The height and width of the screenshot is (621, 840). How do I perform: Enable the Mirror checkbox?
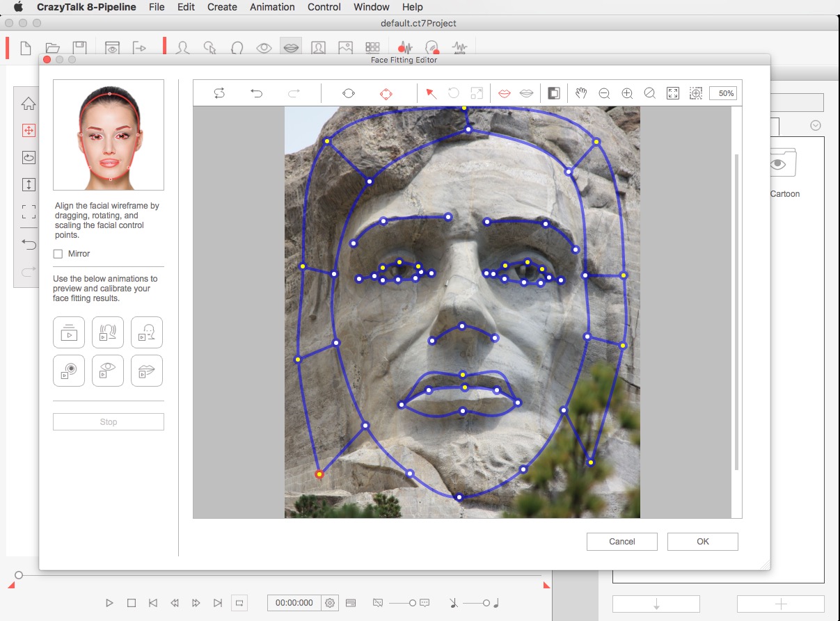pyautogui.click(x=58, y=254)
